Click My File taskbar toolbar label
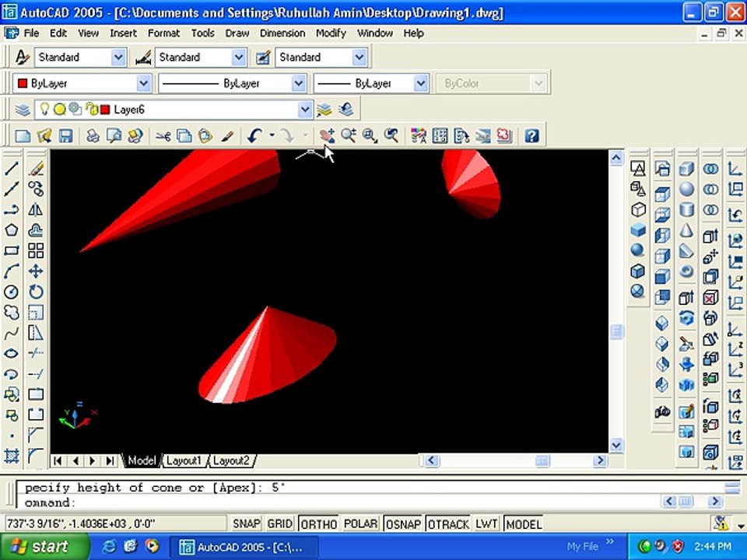747x560 pixels. (x=582, y=547)
